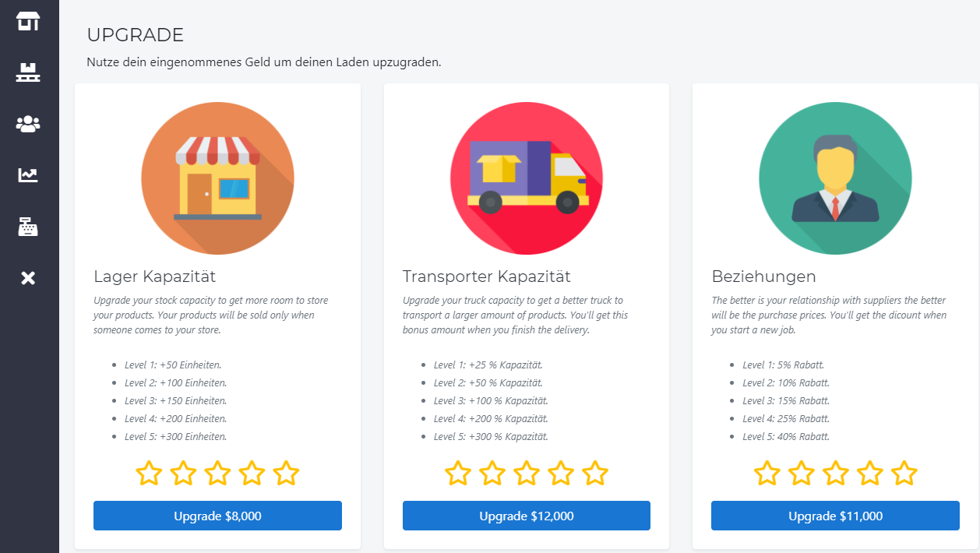Click first star under Lager Kapazität
The width and height of the screenshot is (980, 553).
click(x=149, y=473)
